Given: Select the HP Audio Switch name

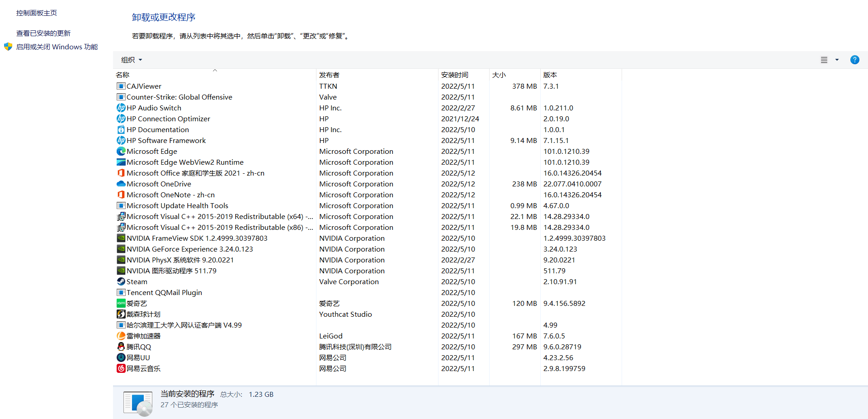Looking at the screenshot, I should pyautogui.click(x=154, y=108).
